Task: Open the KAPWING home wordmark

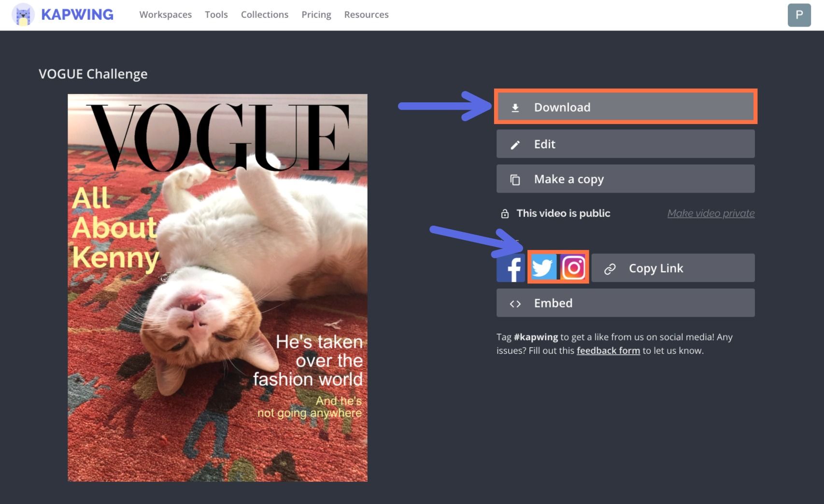Action: pyautogui.click(x=77, y=14)
